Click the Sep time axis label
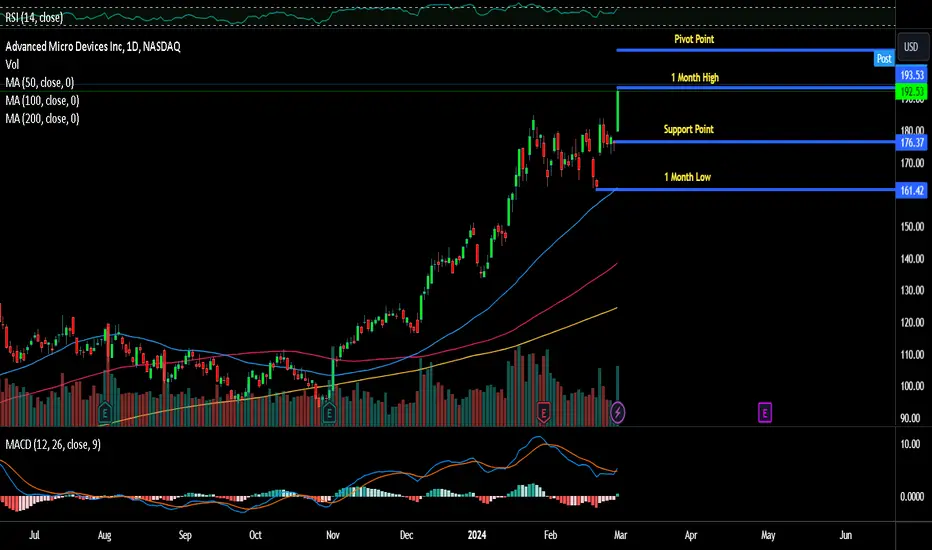The height and width of the screenshot is (550, 932). point(185,535)
